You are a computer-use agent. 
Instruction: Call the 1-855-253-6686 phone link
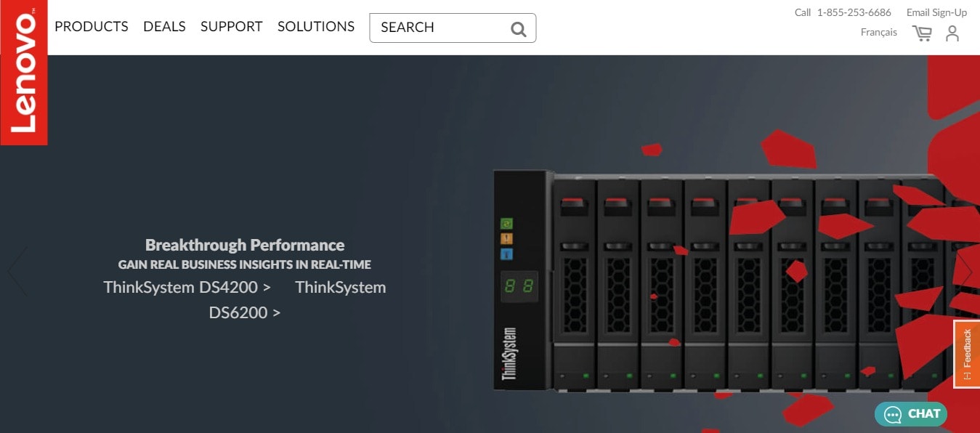(x=854, y=12)
